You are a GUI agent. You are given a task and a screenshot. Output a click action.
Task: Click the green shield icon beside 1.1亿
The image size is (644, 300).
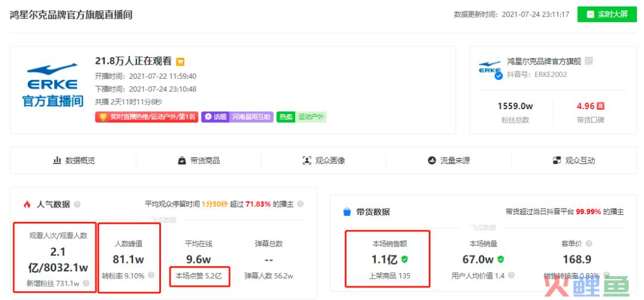point(404,259)
